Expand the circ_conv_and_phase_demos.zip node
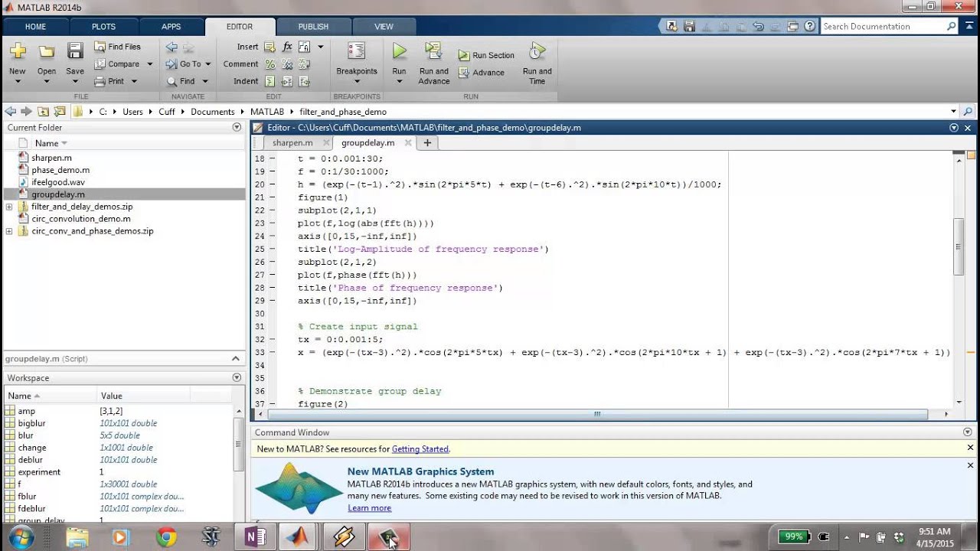This screenshot has width=980, height=551. point(9,231)
